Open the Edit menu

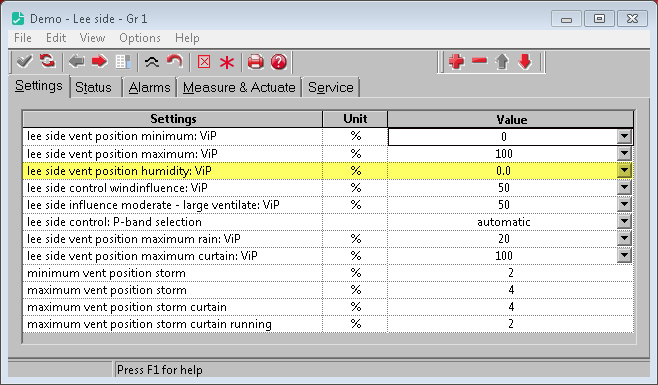(x=56, y=38)
